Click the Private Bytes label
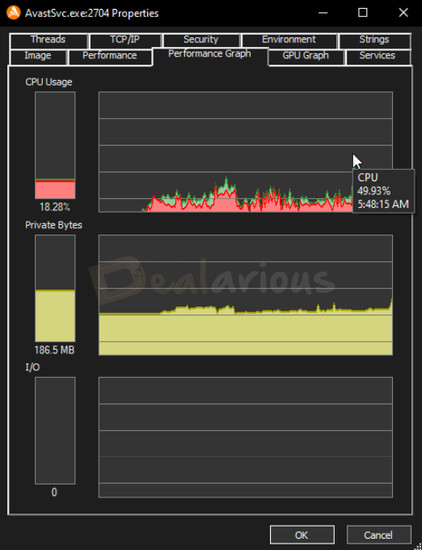 click(54, 225)
